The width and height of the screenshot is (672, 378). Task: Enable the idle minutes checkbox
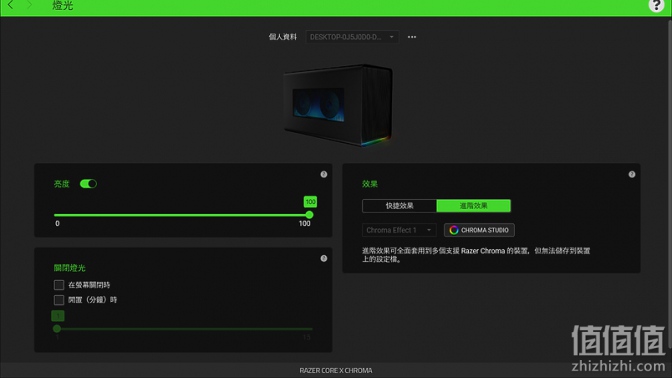59,300
